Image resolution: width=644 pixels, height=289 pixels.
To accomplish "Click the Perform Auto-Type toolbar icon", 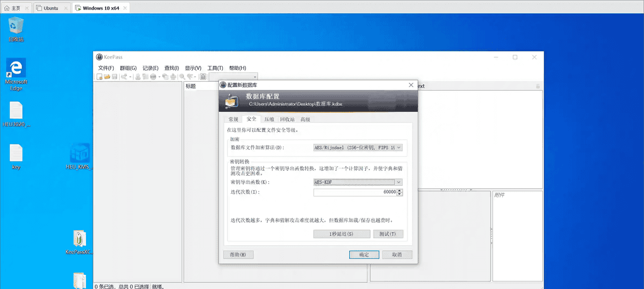I will (x=173, y=77).
